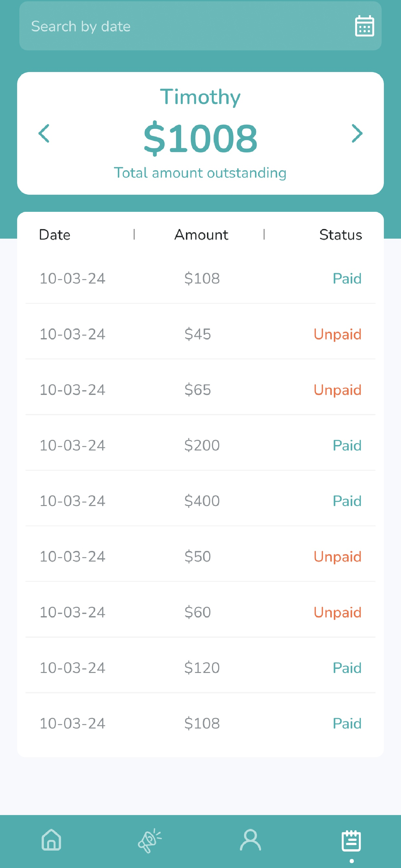The width and height of the screenshot is (401, 868).
Task: Select the payments notepad icon
Action: point(351,840)
